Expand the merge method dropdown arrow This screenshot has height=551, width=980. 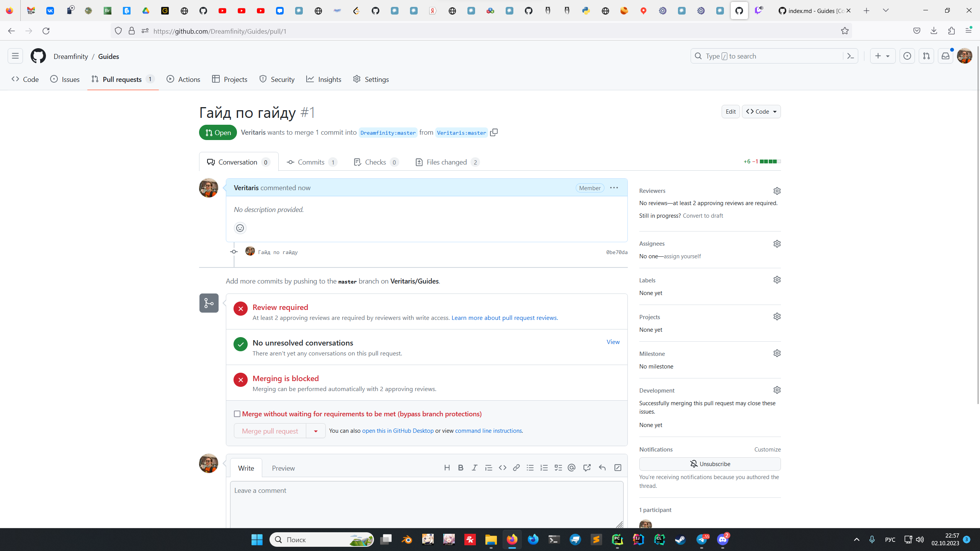(315, 431)
